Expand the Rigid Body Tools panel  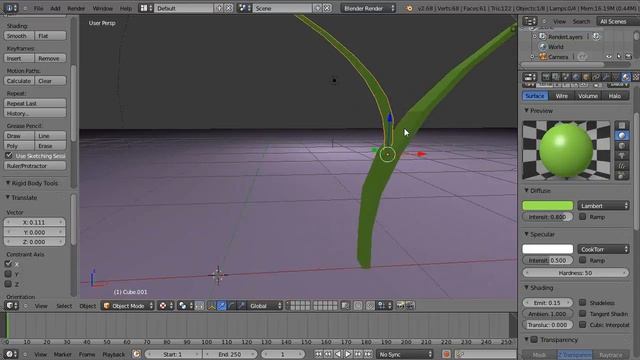point(31,183)
